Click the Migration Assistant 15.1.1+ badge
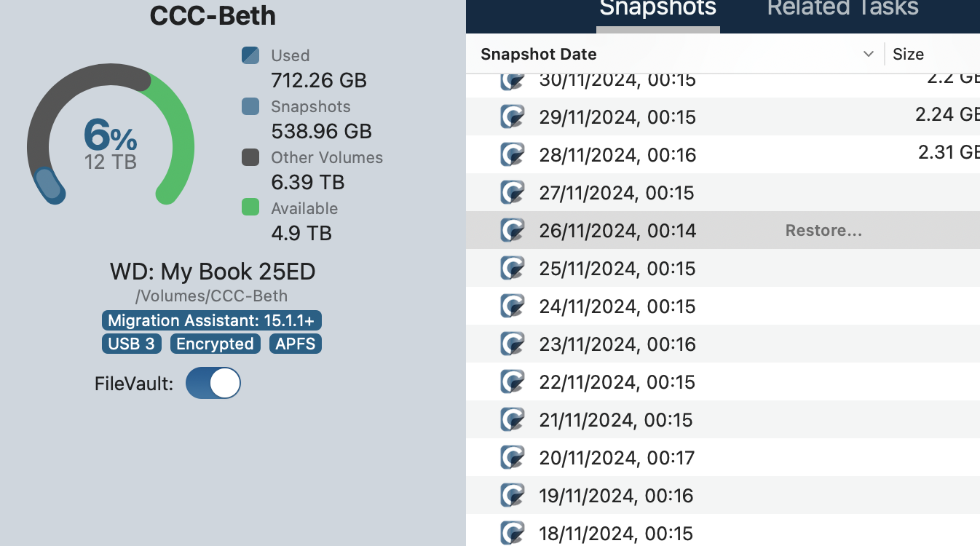Screen dimensions: 980x546 211,321
